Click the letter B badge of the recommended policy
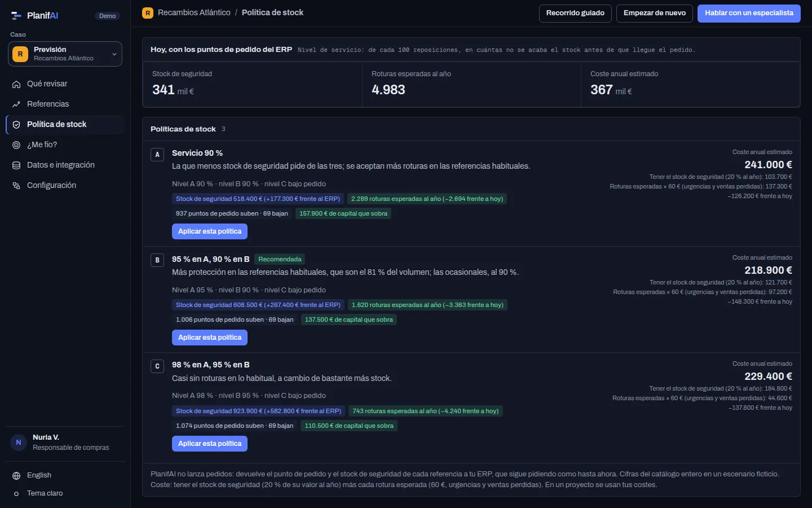Screen dimensions: 812x508 157,260
